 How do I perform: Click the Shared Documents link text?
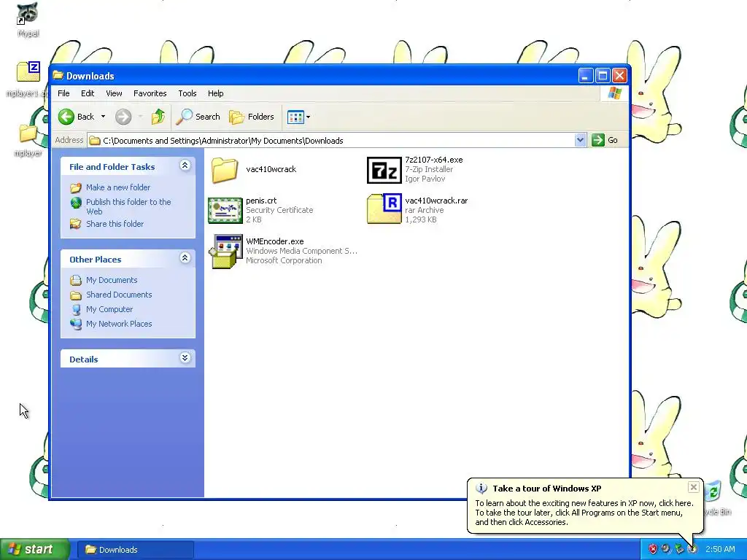click(x=119, y=295)
